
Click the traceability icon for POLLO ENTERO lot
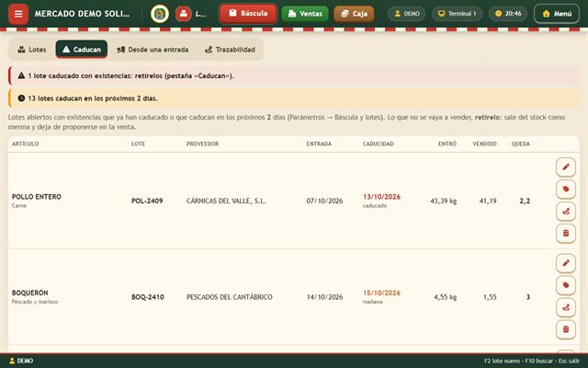[566, 211]
